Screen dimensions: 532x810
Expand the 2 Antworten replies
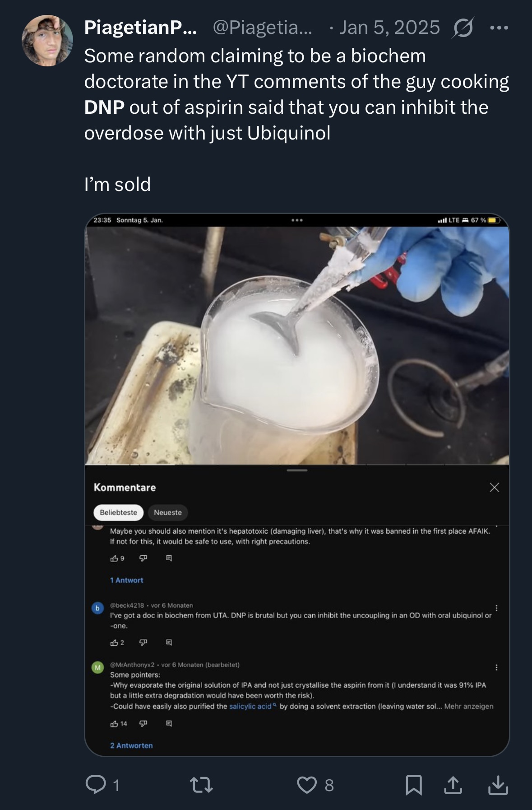pyautogui.click(x=131, y=745)
